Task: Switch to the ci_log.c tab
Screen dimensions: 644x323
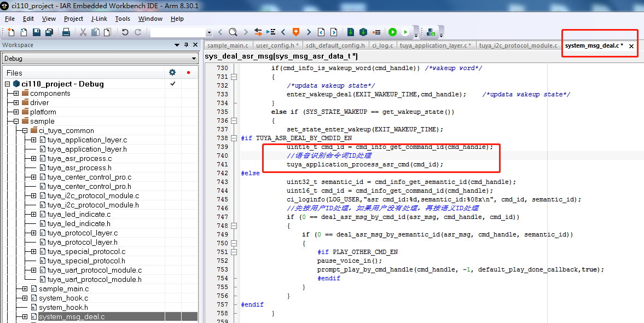Action: pyautogui.click(x=383, y=45)
